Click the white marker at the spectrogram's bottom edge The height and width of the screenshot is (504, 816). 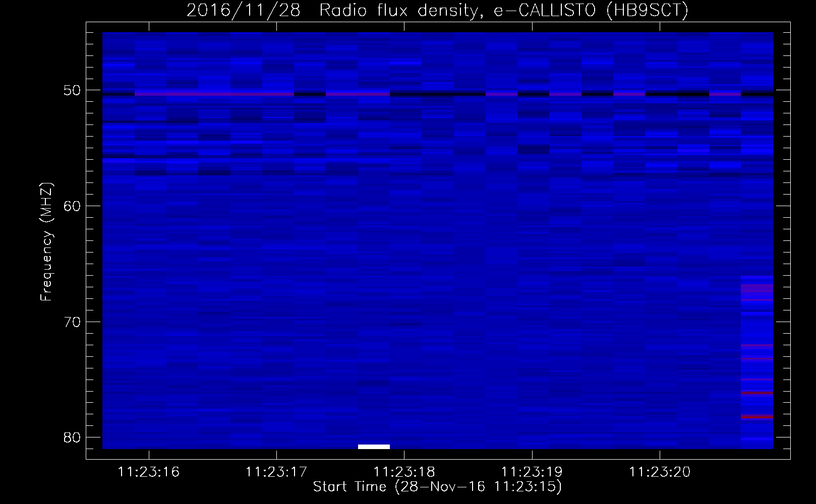[374, 447]
